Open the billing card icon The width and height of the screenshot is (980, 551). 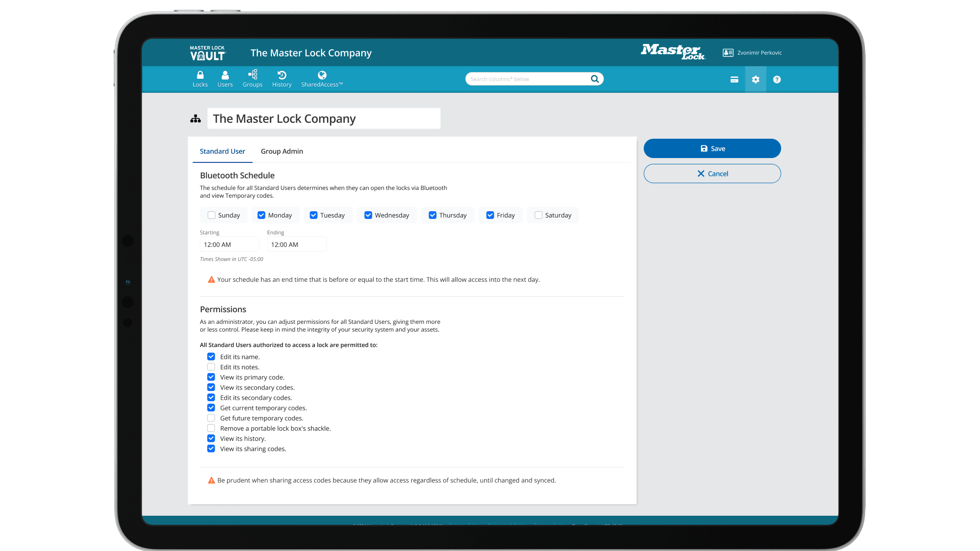[734, 80]
